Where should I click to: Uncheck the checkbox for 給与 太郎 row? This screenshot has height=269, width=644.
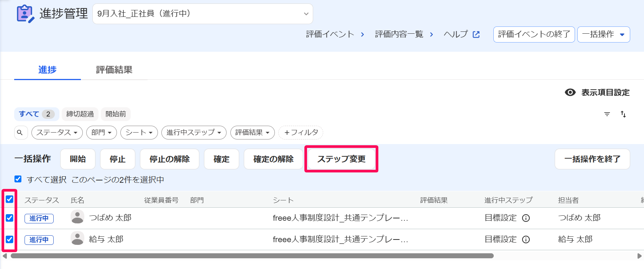click(x=10, y=239)
